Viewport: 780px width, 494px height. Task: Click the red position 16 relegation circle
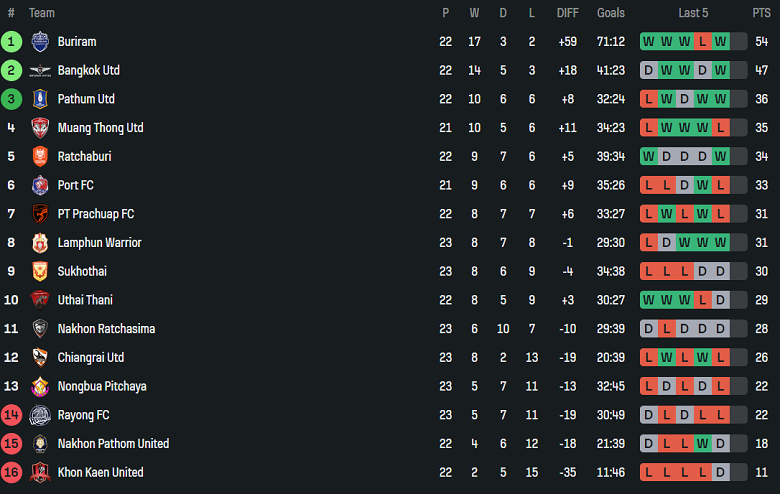(x=11, y=473)
